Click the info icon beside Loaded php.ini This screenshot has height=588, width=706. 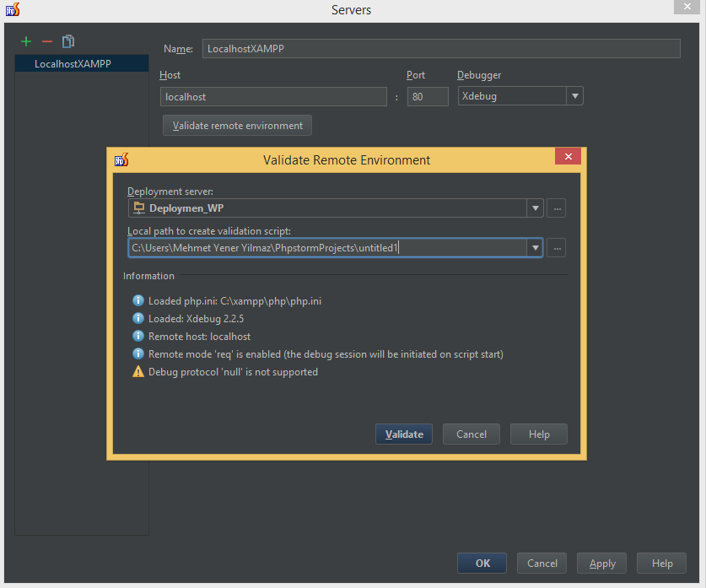[138, 300]
